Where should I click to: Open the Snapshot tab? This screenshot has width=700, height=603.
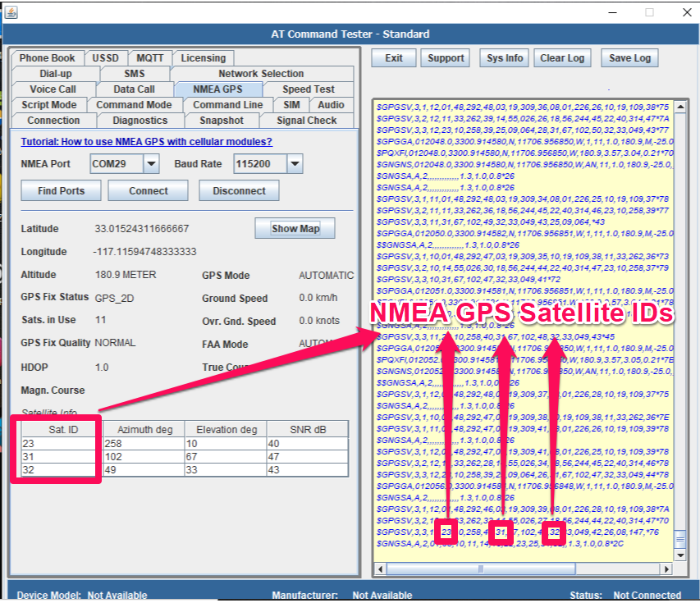coord(222,121)
